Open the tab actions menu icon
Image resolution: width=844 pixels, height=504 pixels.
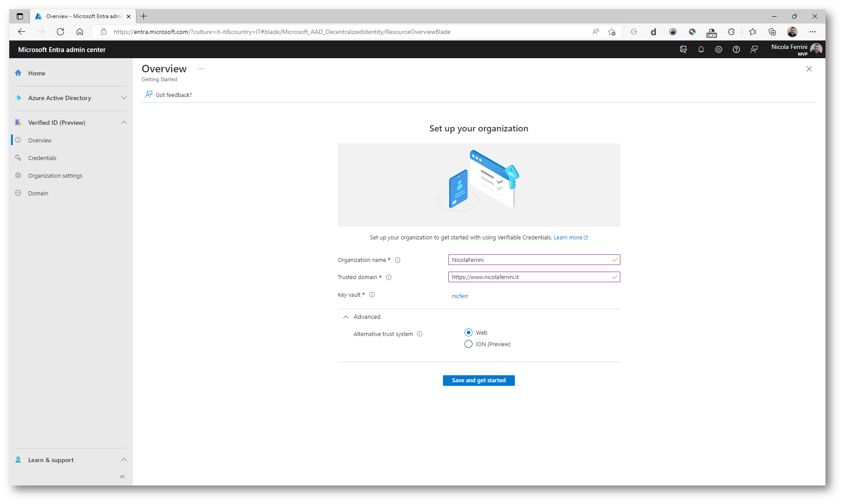click(x=20, y=16)
